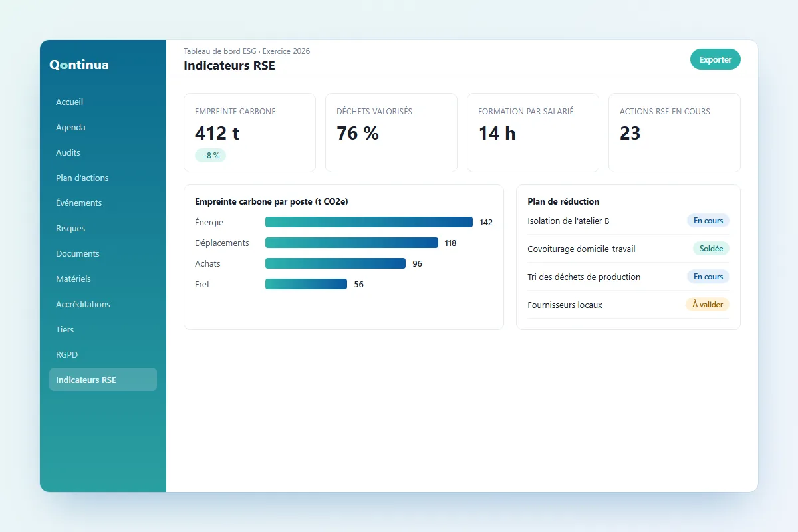The width and height of the screenshot is (798, 532).
Task: Select Tiers menu item
Action: pyautogui.click(x=103, y=329)
